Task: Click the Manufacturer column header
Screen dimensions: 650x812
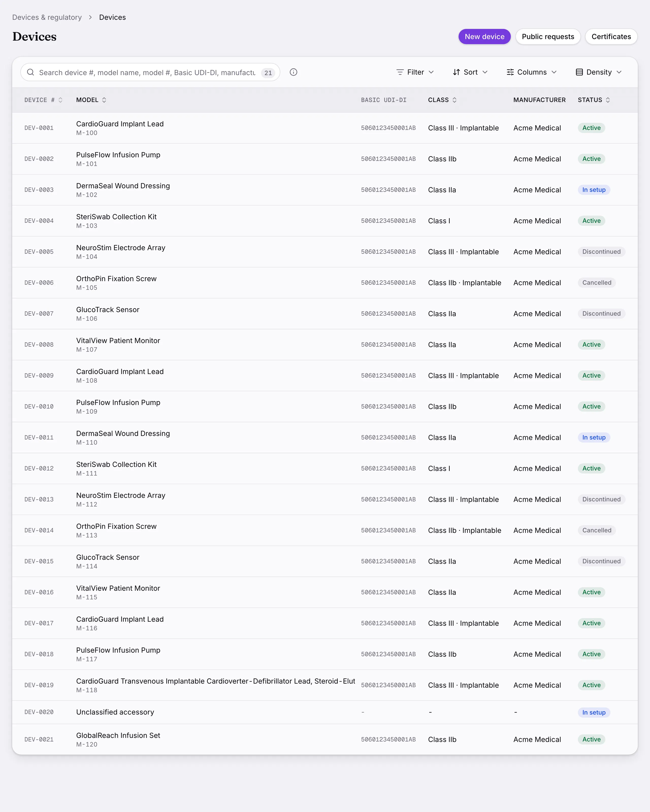Action: pyautogui.click(x=539, y=100)
